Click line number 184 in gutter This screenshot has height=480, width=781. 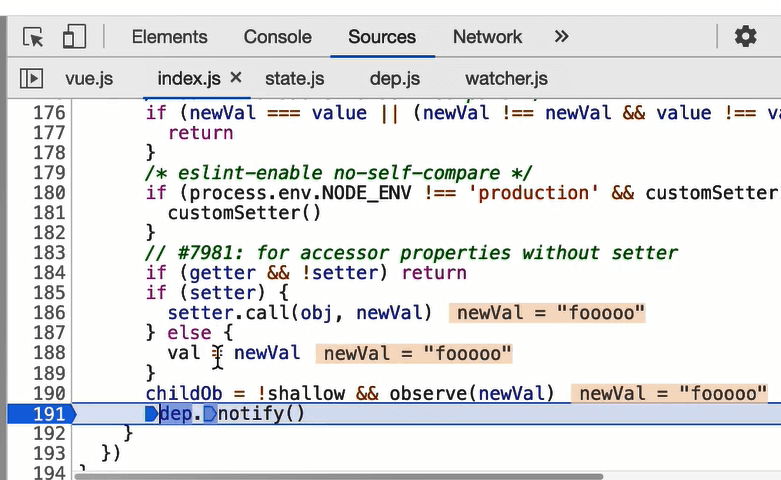pos(49,272)
